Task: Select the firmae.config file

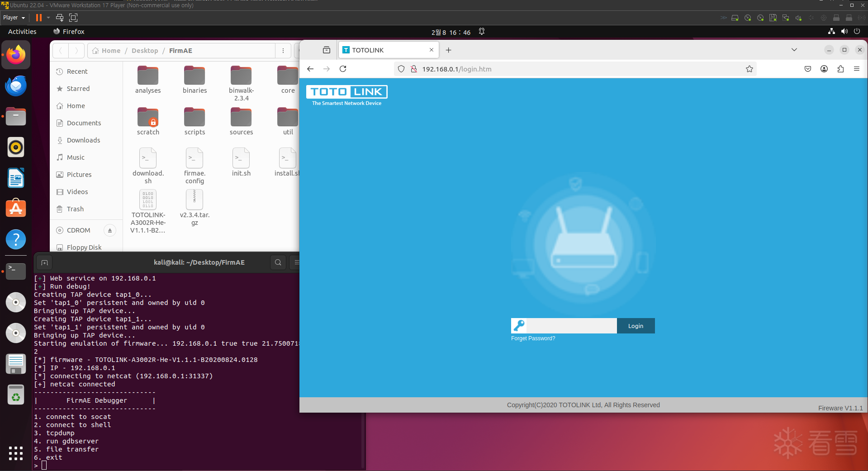Action: 194,166
